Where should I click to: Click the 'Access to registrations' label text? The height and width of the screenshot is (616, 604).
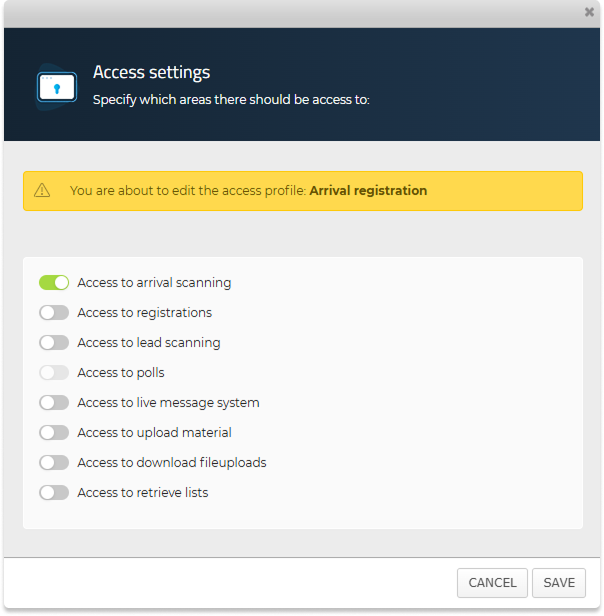coord(144,313)
